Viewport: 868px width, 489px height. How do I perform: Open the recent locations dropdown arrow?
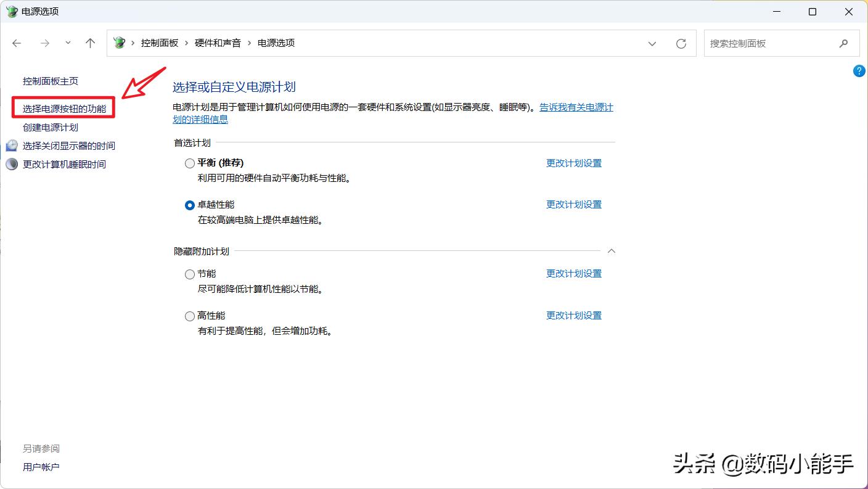(67, 43)
